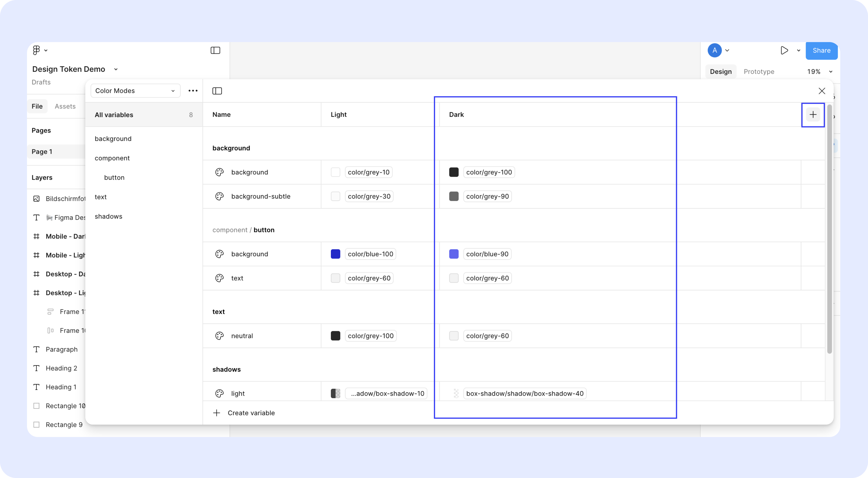Select the Rectangle 9 layer
Viewport: 868px width, 478px height.
(64, 425)
